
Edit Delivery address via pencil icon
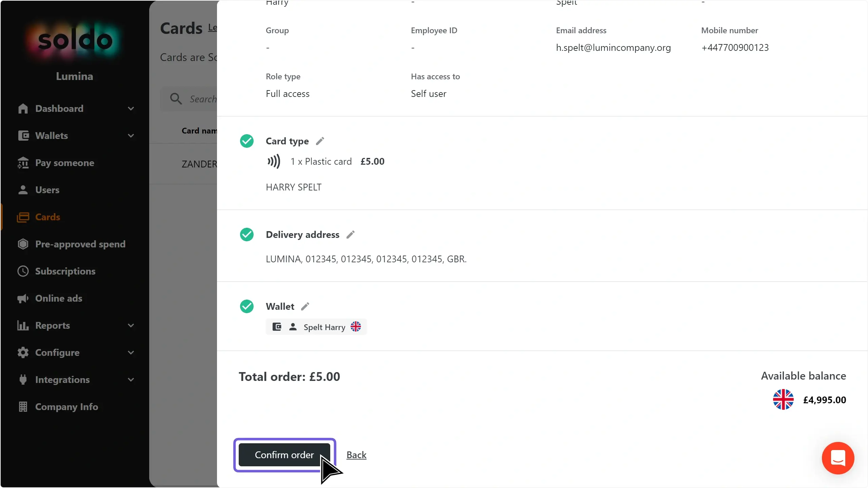click(x=351, y=235)
